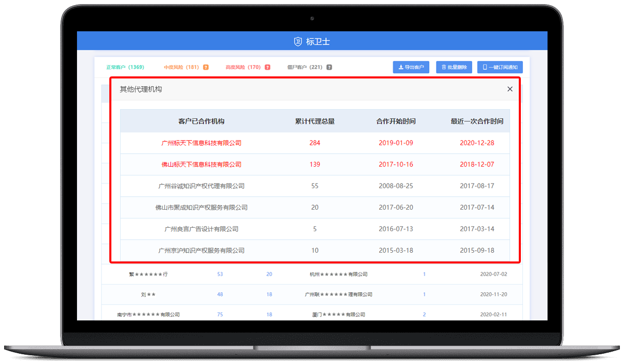624x364 pixels.
Task: Select the 高度风险 (170) tab
Action: 243,67
